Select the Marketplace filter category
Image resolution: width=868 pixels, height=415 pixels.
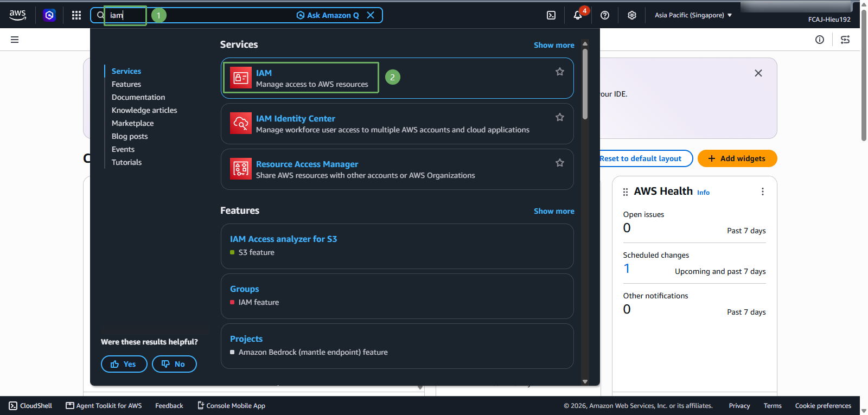[133, 123]
